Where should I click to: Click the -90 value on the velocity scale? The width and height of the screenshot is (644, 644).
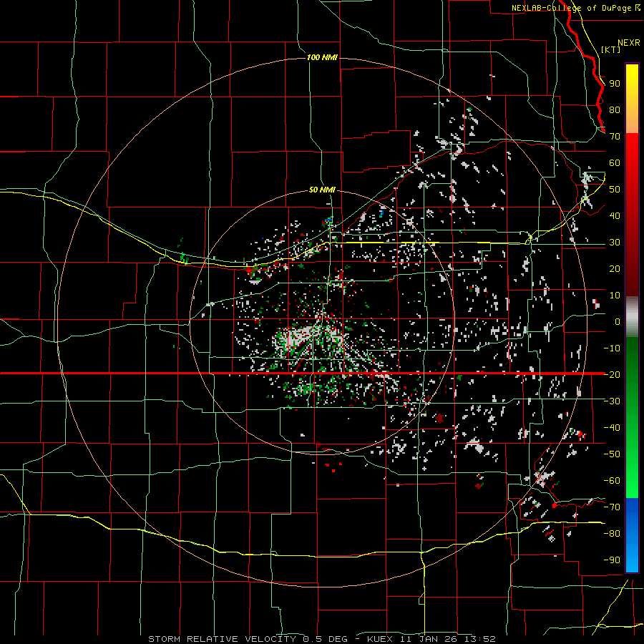[612, 560]
